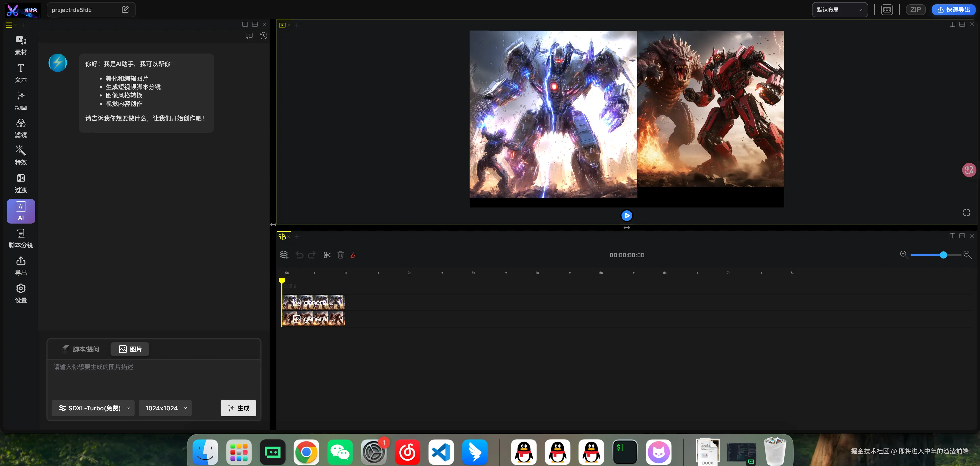
Task: Open chat history clock icon
Action: click(x=263, y=36)
